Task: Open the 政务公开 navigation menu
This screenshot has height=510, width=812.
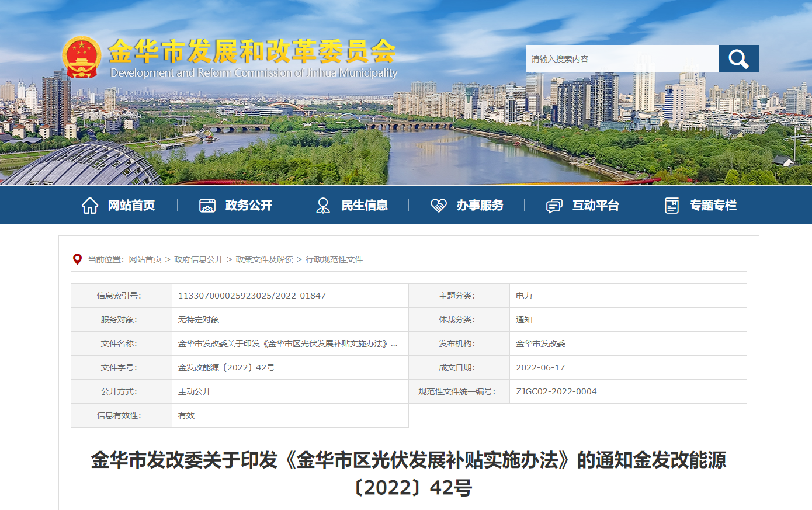Action: pyautogui.click(x=249, y=206)
